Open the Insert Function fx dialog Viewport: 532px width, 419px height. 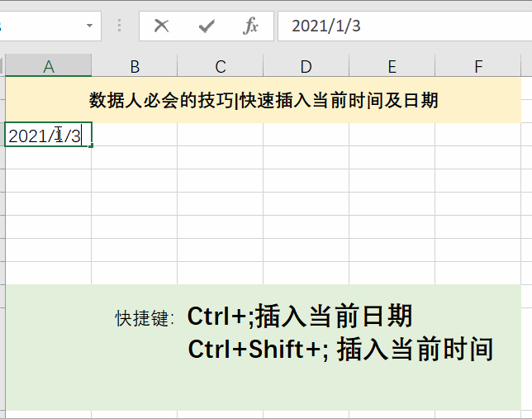(x=250, y=26)
